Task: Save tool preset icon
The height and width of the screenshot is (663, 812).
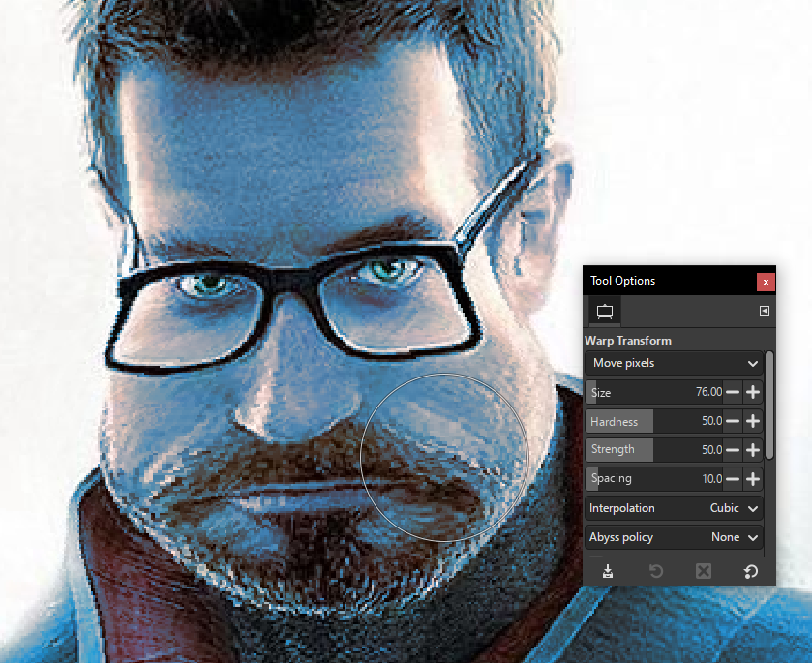Action: point(608,571)
